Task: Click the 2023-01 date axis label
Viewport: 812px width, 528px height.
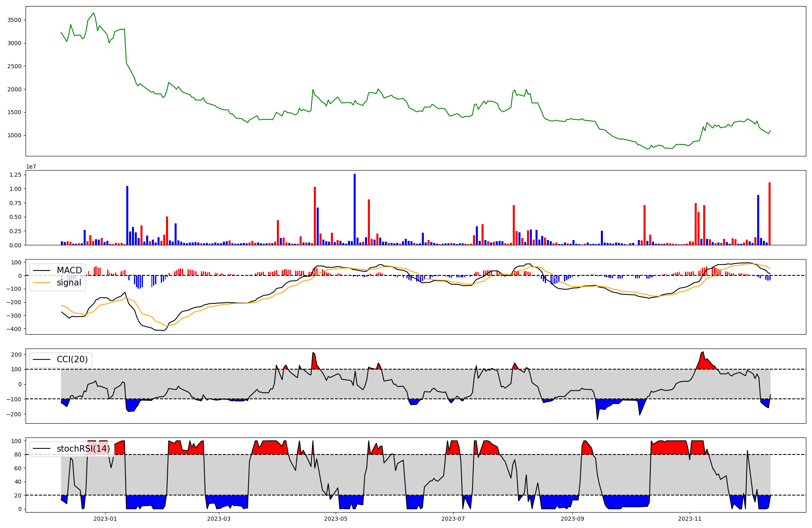Action: [x=105, y=519]
